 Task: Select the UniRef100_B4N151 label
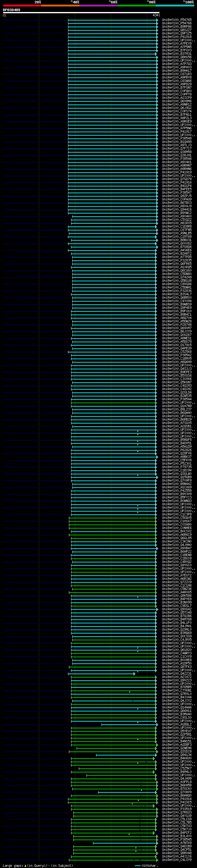[177, 741]
